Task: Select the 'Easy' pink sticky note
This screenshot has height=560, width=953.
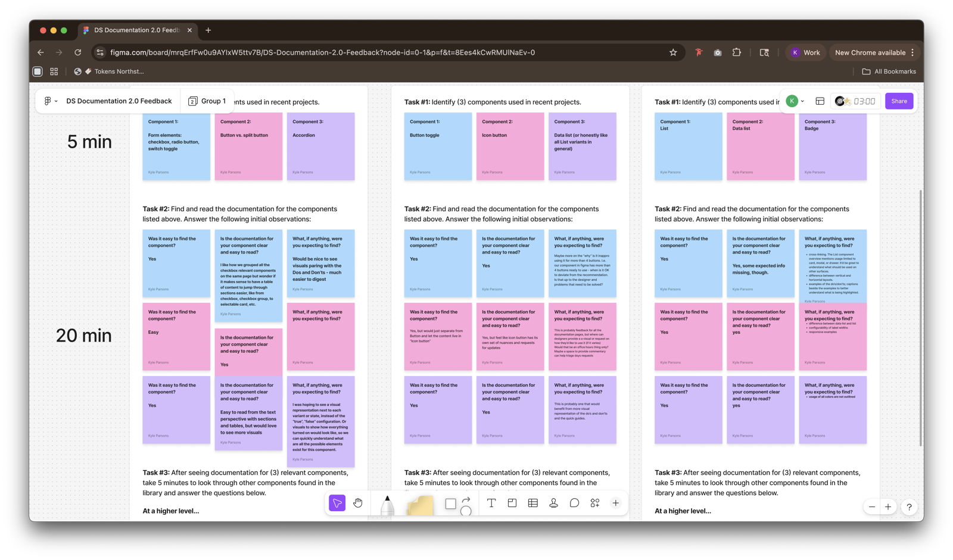Action: click(176, 336)
